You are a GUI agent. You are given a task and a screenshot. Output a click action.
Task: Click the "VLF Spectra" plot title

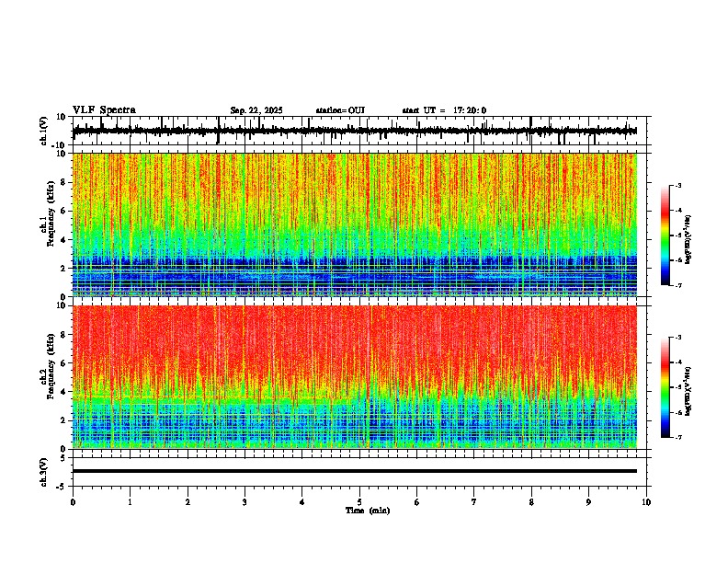click(104, 110)
